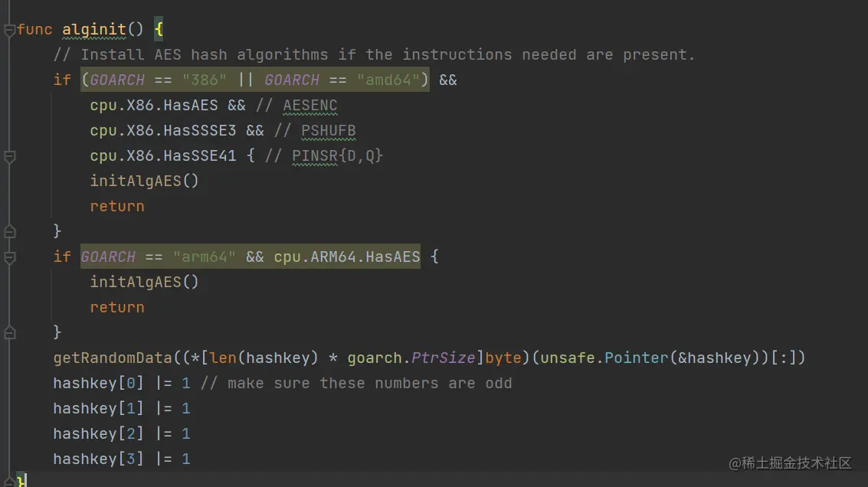Click the GOARCH identifier before "386"
The width and height of the screenshot is (868, 487).
(x=117, y=80)
